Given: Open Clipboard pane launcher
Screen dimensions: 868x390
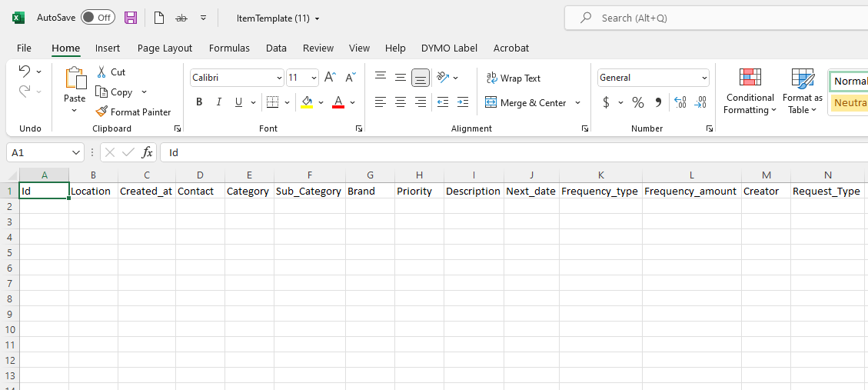Looking at the screenshot, I should 178,128.
